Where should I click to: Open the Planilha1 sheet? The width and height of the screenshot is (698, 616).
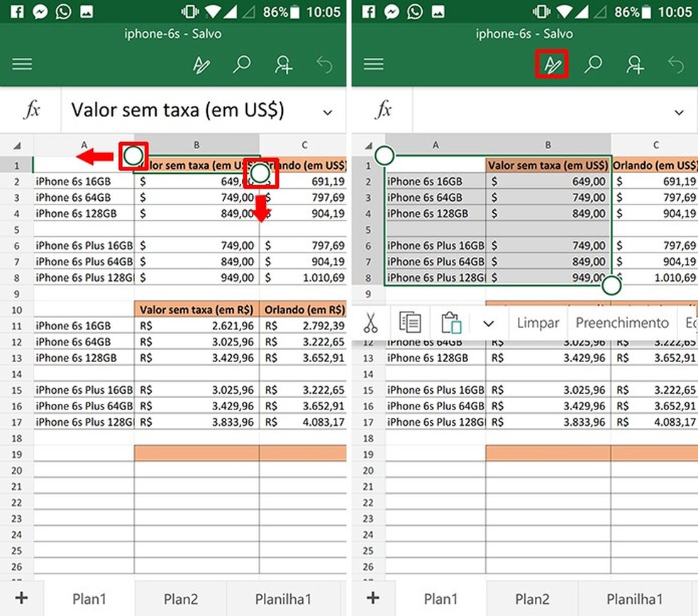284,599
